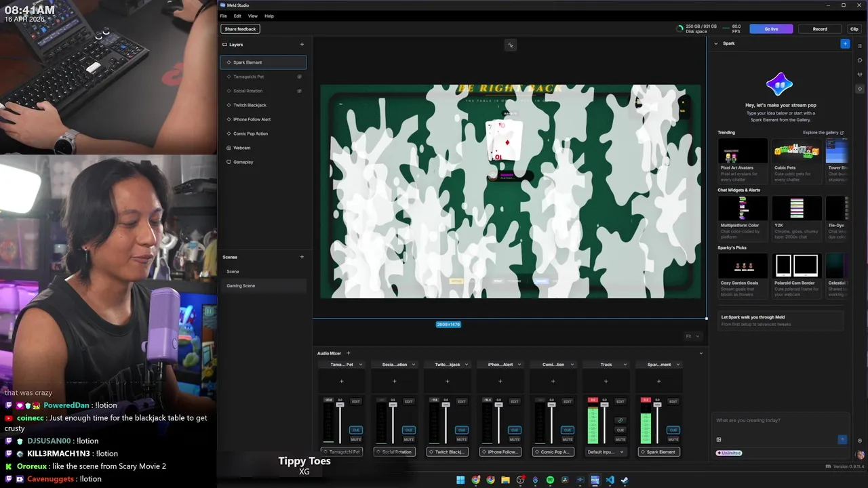Open the View menu

coord(253,16)
